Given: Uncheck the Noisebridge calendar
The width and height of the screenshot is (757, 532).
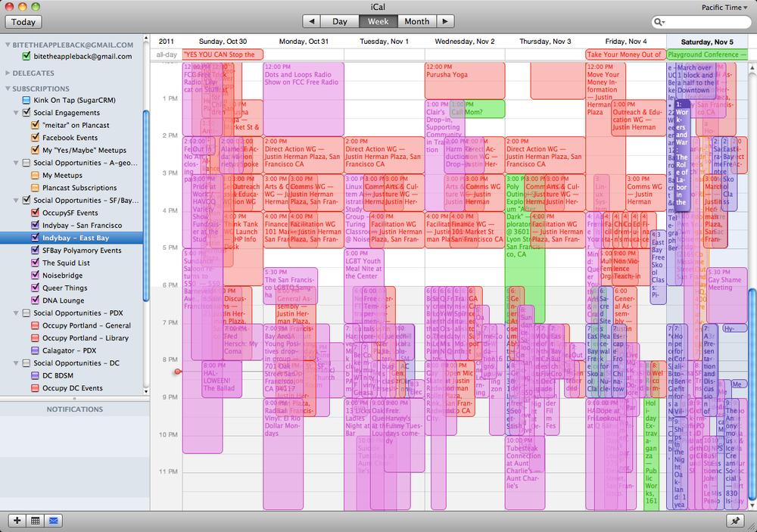Looking at the screenshot, I should 35,275.
